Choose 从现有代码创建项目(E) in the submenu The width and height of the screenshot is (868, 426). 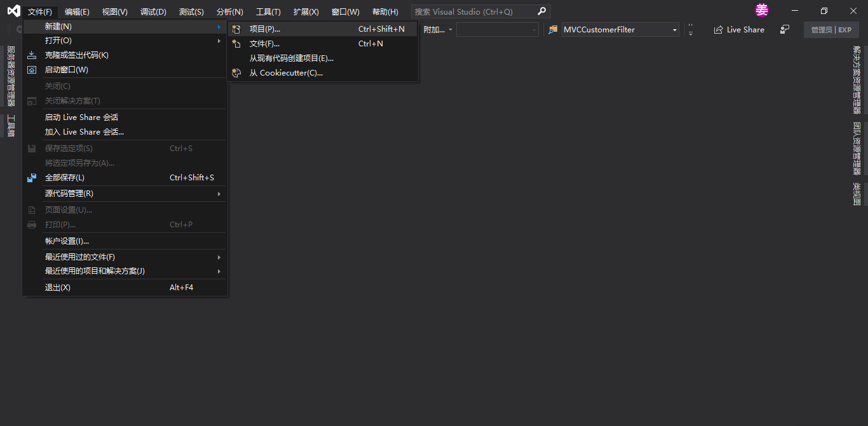pyautogui.click(x=291, y=58)
